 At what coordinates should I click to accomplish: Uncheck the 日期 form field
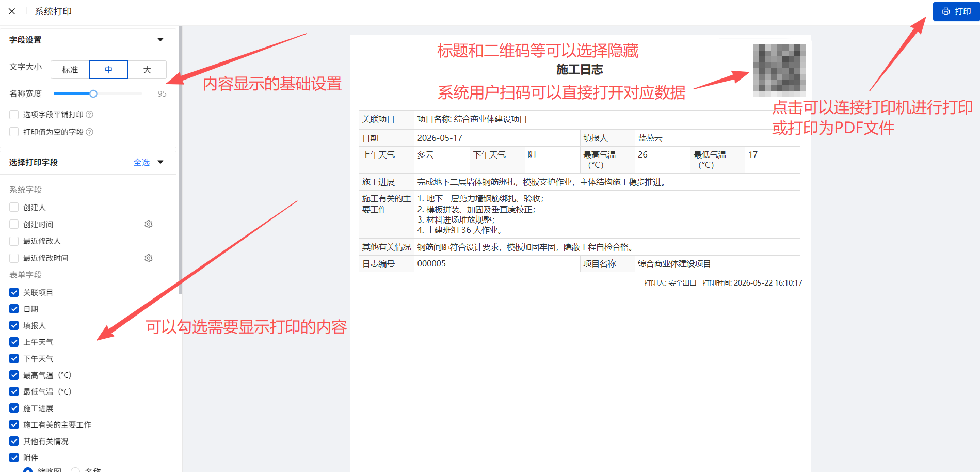coord(14,309)
